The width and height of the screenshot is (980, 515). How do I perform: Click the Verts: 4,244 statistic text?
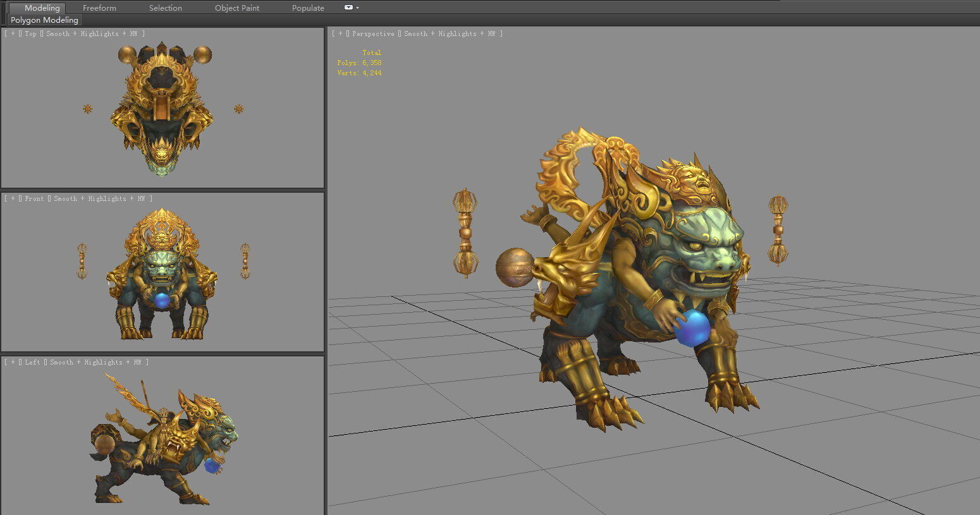(x=359, y=73)
